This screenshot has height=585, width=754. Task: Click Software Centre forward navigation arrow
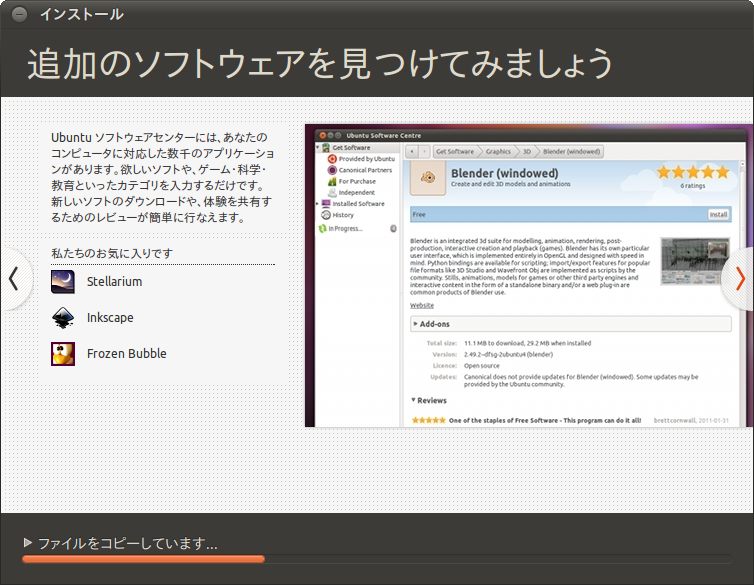click(424, 152)
